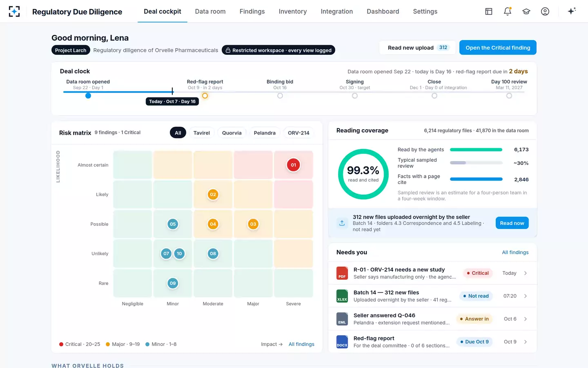Open notifications bell
The image size is (588, 368).
(508, 11)
